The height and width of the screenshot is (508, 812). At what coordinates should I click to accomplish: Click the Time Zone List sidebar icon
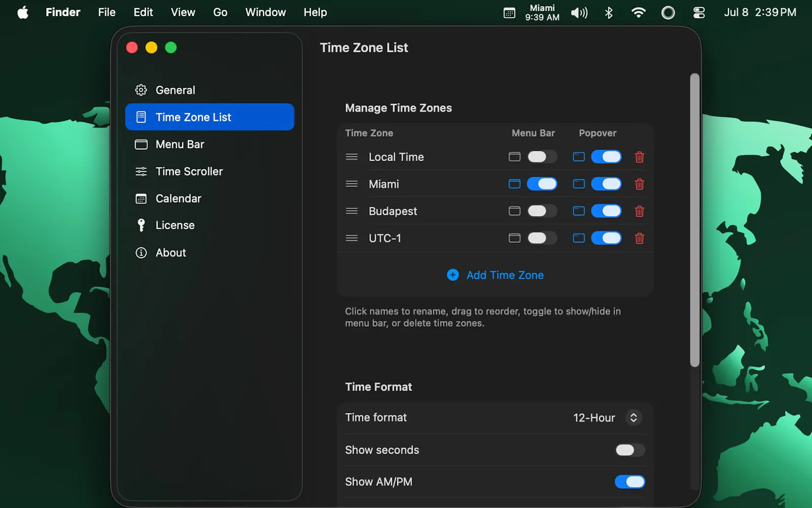click(x=141, y=117)
